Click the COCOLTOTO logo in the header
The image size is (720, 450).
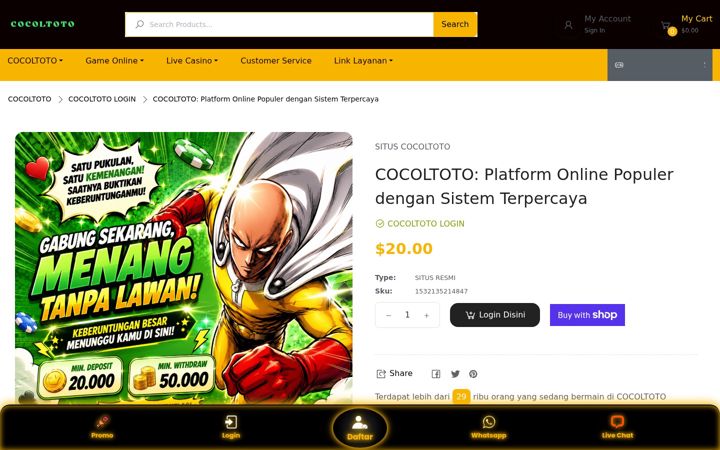tap(42, 24)
